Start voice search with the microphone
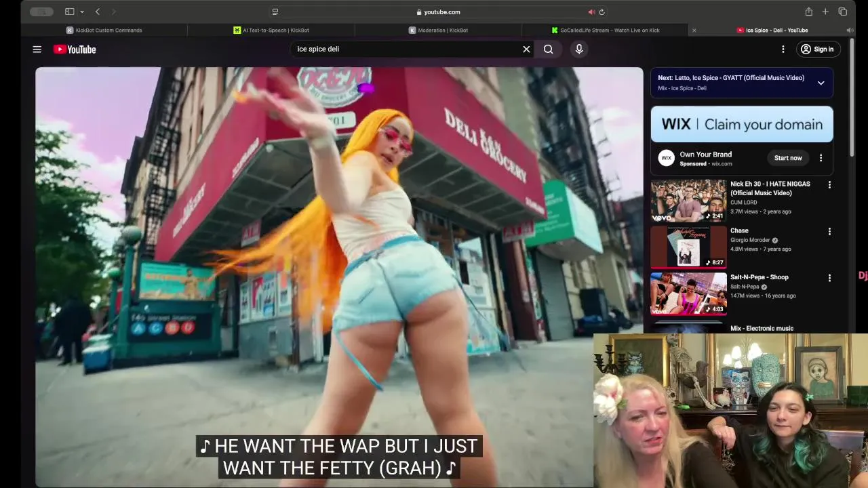The height and width of the screenshot is (488, 868). pos(579,49)
